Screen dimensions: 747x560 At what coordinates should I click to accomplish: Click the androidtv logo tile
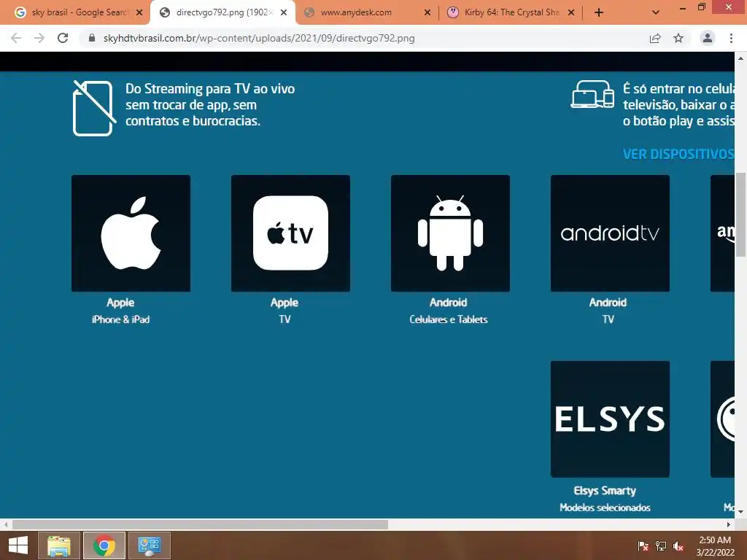coord(610,233)
